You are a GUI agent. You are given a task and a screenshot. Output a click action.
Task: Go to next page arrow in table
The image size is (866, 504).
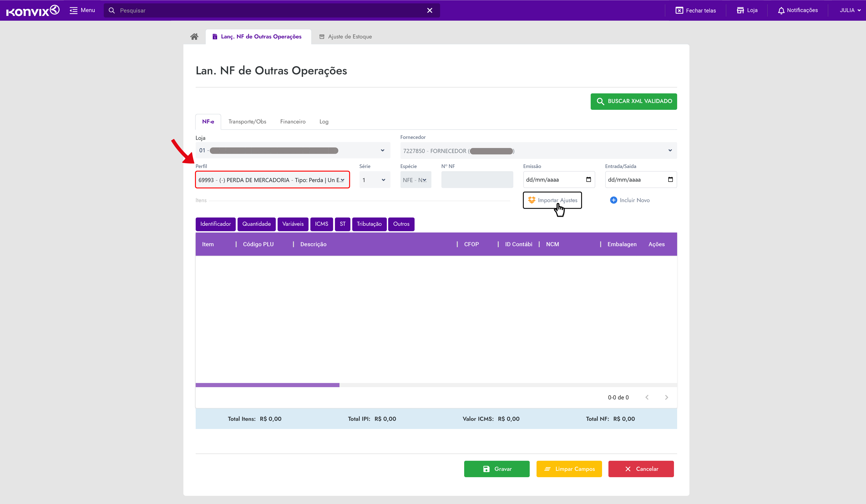pos(666,397)
